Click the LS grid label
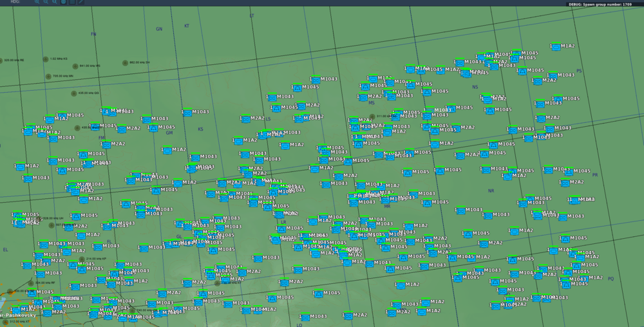This screenshot has width=644, height=327. [268, 119]
